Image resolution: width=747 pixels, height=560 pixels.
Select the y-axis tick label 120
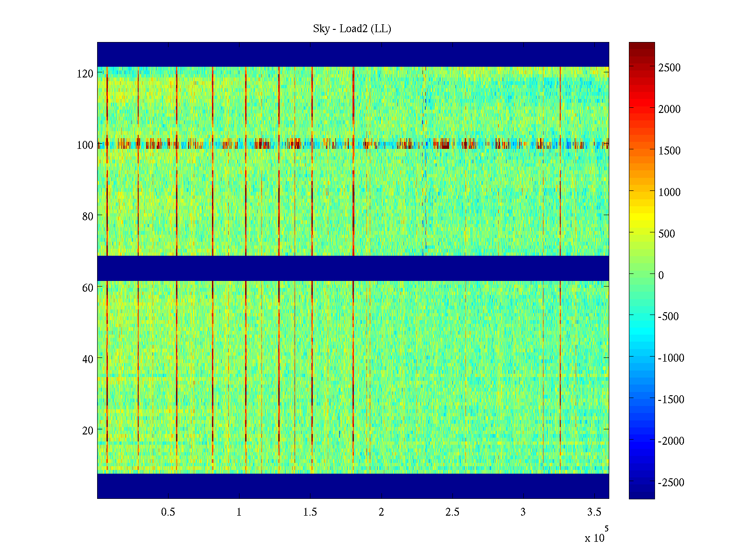[x=85, y=74]
